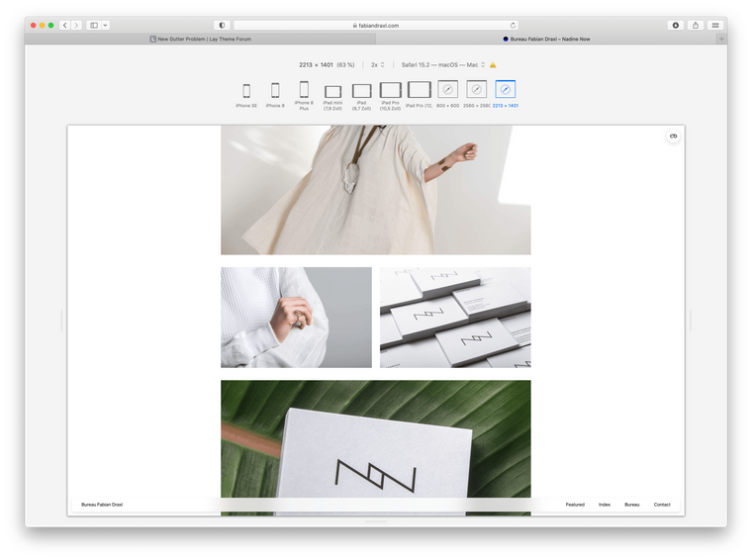Image resolution: width=752 pixels, height=560 pixels.
Task: Open the Contact link in the footer
Action: pyautogui.click(x=662, y=505)
